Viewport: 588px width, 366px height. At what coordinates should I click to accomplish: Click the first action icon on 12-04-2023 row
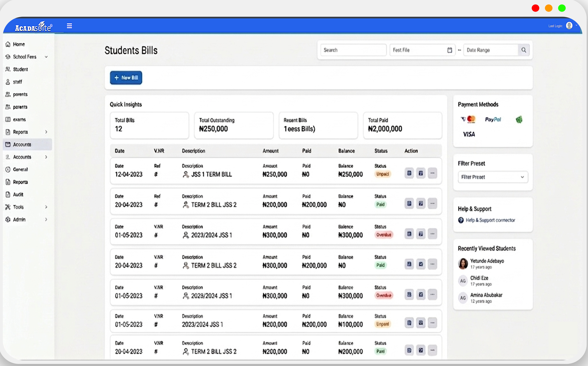pyautogui.click(x=409, y=173)
